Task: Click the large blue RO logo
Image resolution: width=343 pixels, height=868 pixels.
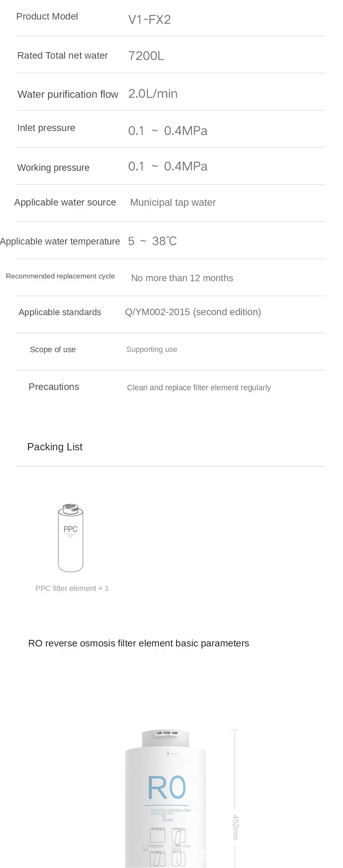Action: tap(167, 787)
